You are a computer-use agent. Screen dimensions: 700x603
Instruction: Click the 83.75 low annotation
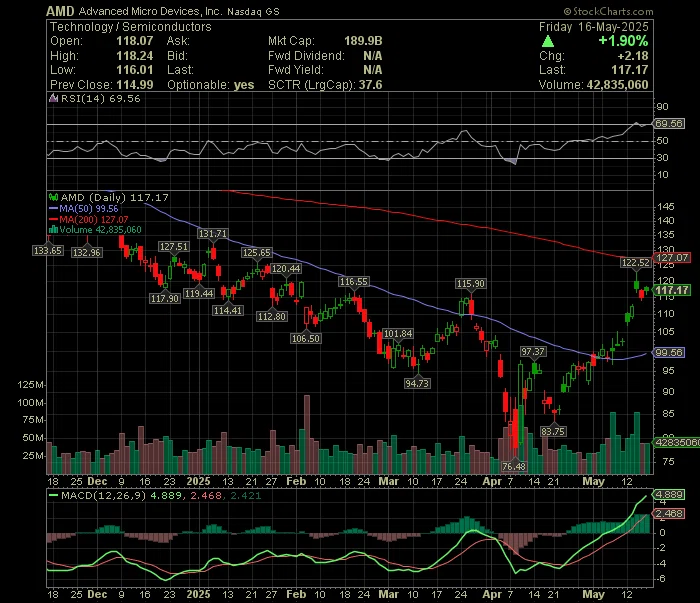pyautogui.click(x=553, y=432)
